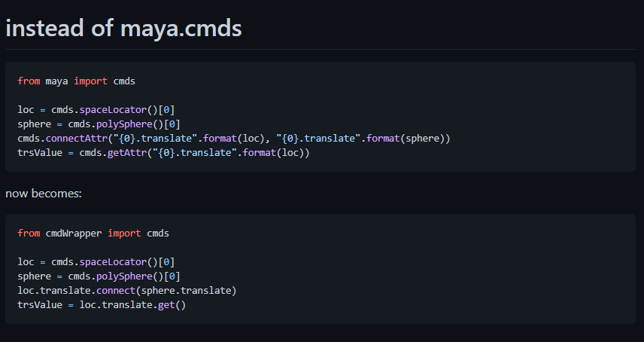Click the cmds.getAttr trsValue line
Screen dimensions: 644x342
point(163,153)
